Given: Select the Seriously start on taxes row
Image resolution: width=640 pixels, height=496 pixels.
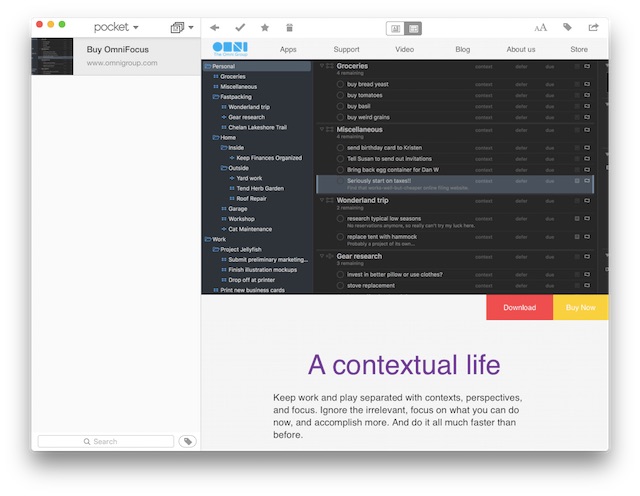Looking at the screenshot, I should point(455,184).
